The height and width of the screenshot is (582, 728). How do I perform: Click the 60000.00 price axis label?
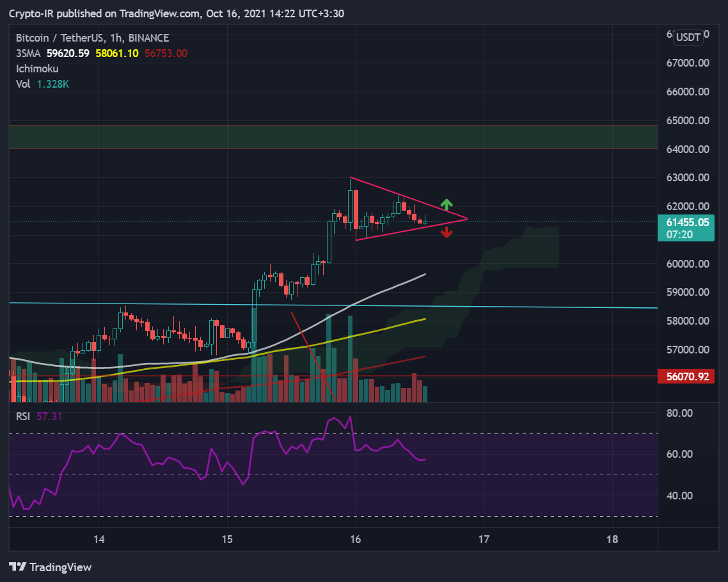click(x=688, y=264)
